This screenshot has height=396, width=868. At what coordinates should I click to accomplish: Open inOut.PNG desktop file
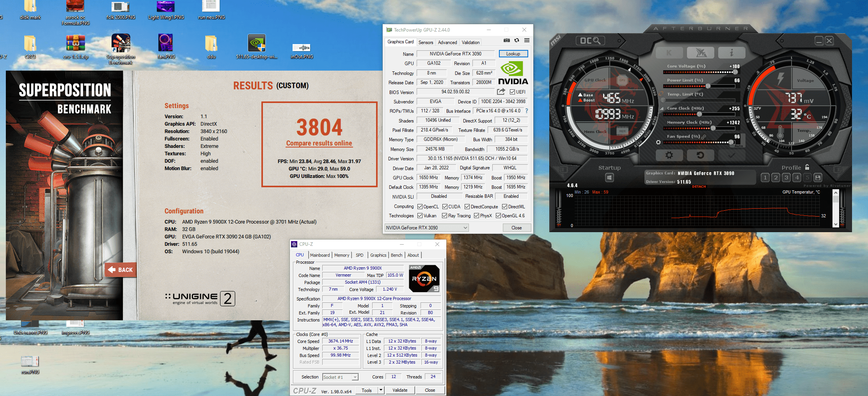pos(302,51)
